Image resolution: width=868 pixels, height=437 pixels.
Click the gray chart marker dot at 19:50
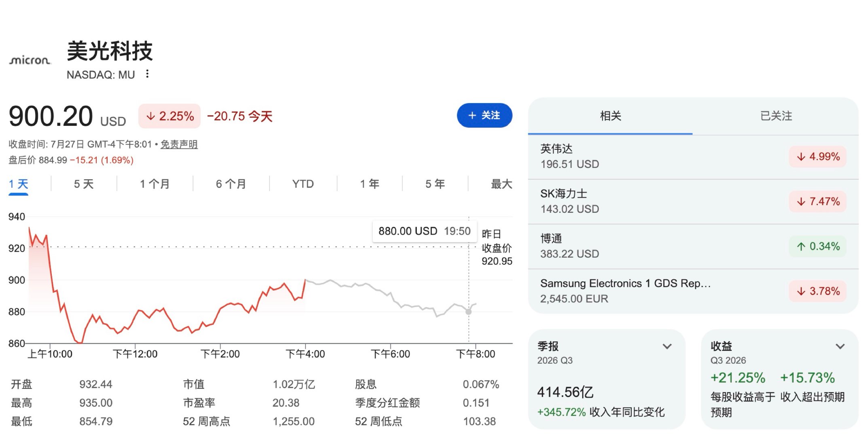point(469,312)
